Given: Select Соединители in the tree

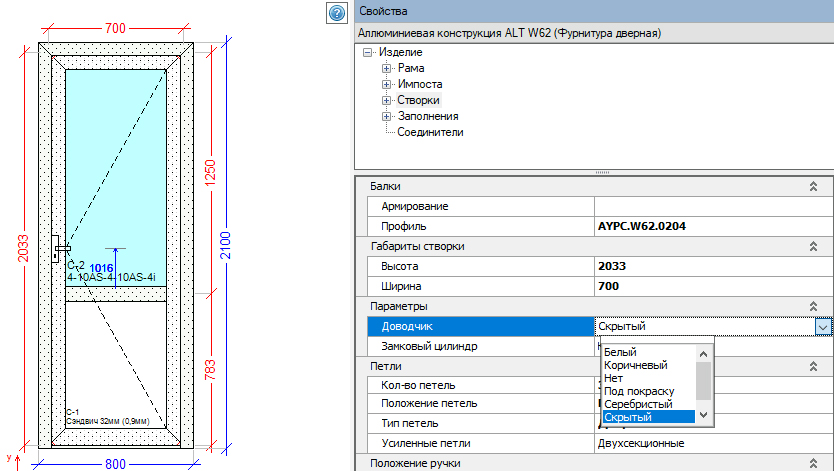Looking at the screenshot, I should coord(430,132).
